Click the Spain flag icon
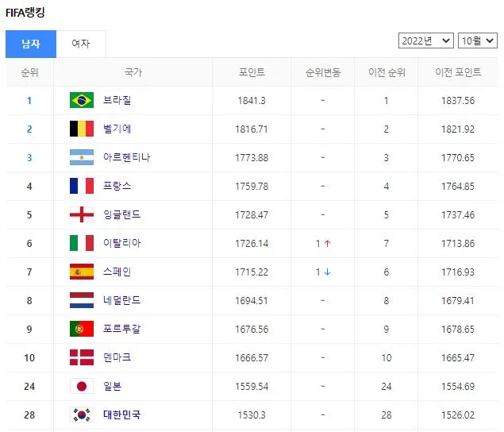Image resolution: width=504 pixels, height=432 pixels. (x=82, y=272)
